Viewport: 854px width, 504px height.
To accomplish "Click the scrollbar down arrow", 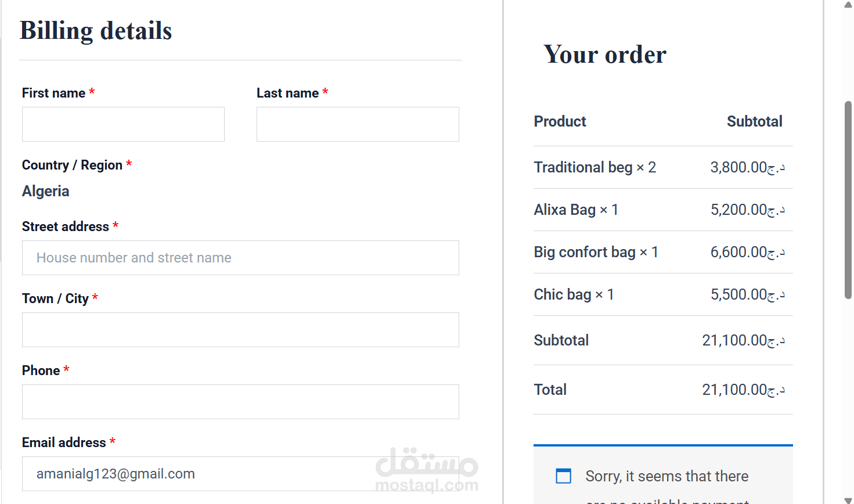I will (x=848, y=499).
